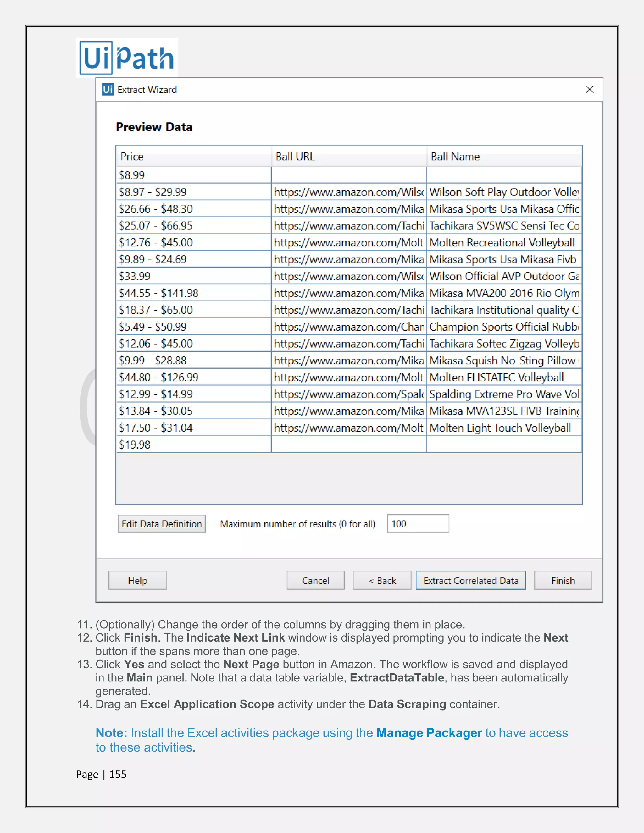This screenshot has height=833, width=644.
Task: Select the $44.55 - $141.98 price cell
Action: tap(194, 293)
